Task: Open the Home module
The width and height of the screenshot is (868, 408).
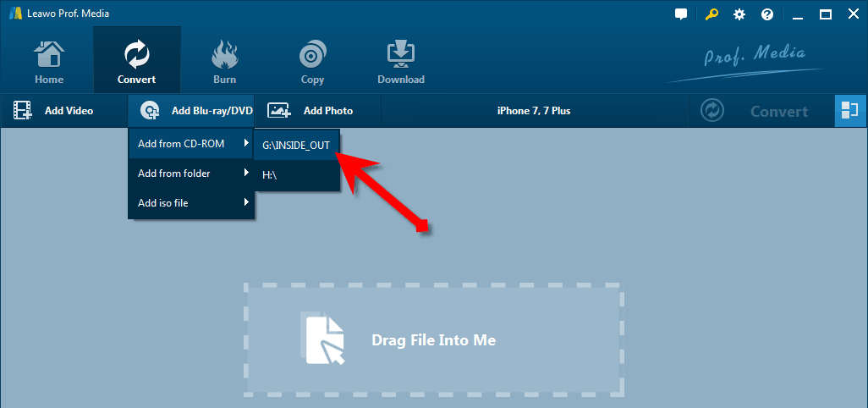Action: pos(49,62)
